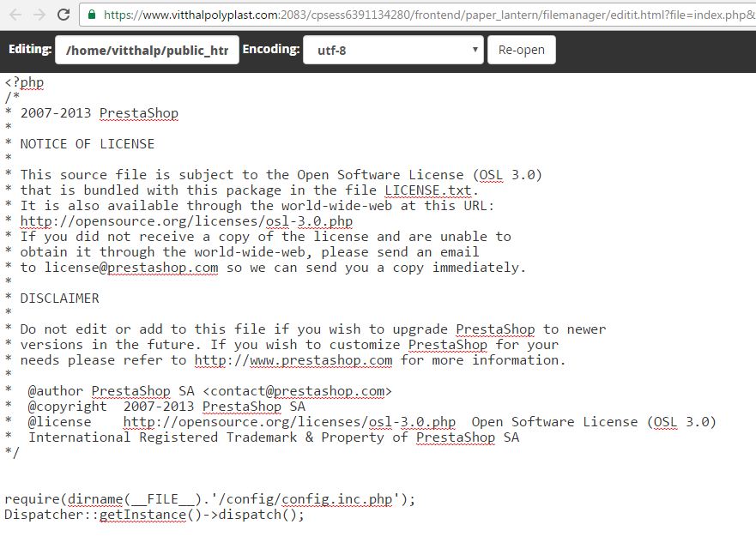
Task: Click the browser forward arrow
Action: 39,15
